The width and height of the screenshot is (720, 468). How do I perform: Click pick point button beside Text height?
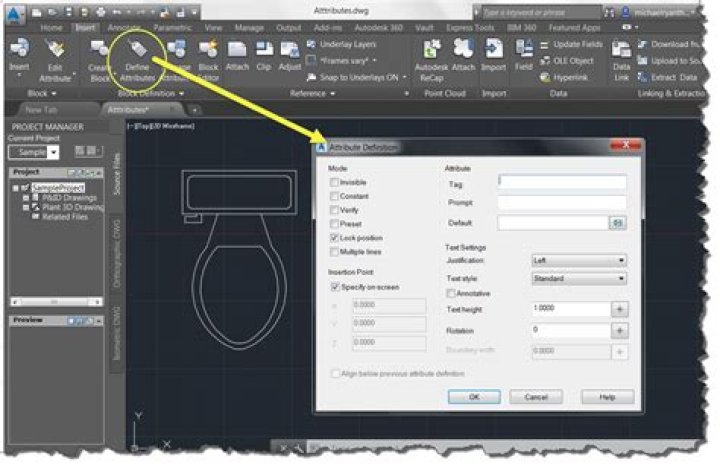coord(619,309)
